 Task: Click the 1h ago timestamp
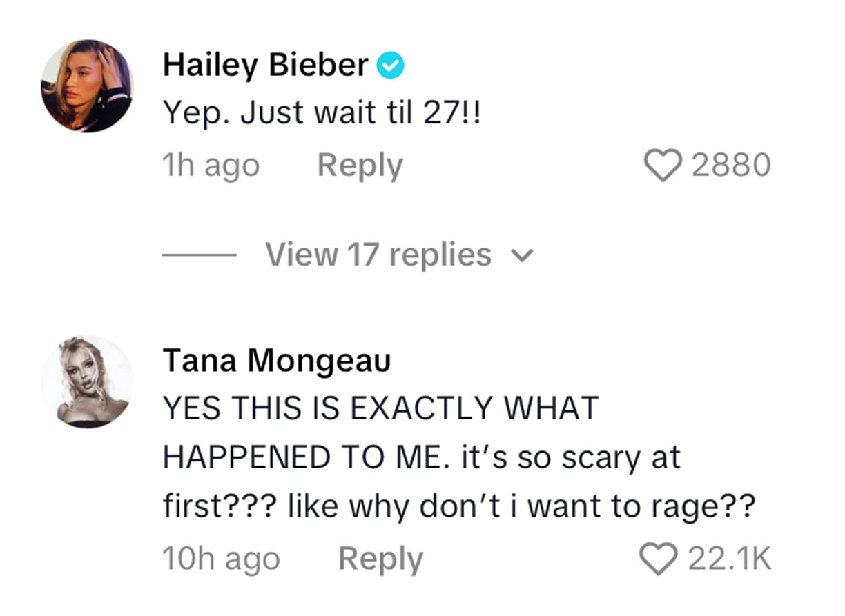tap(210, 164)
